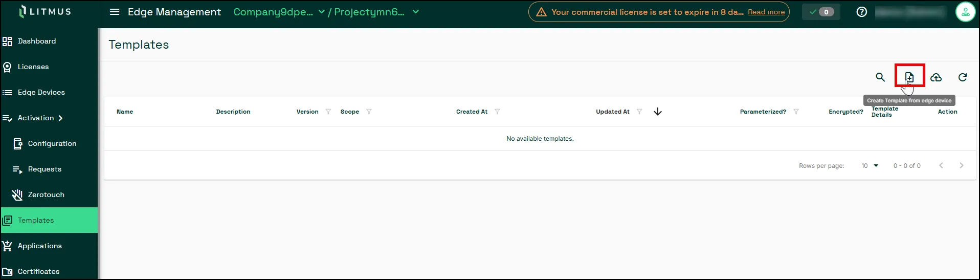Image resolution: width=980 pixels, height=280 pixels.
Task: Filter the Scope column
Action: [369, 112]
